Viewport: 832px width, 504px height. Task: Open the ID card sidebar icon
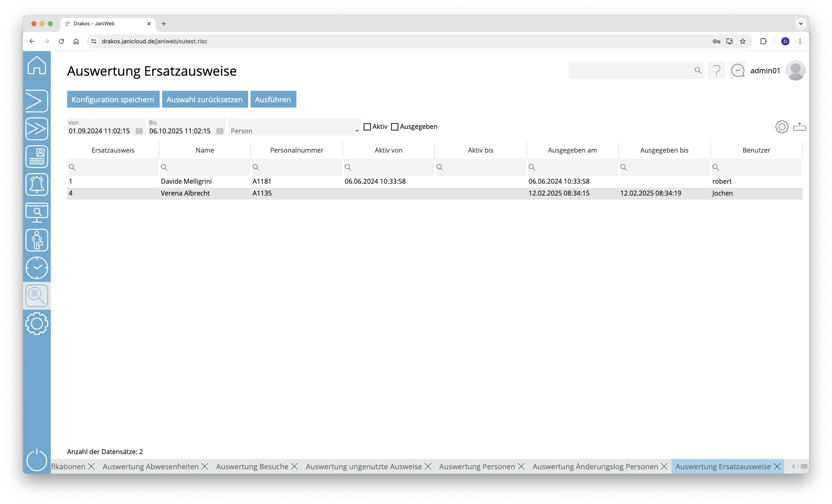pyautogui.click(x=37, y=157)
